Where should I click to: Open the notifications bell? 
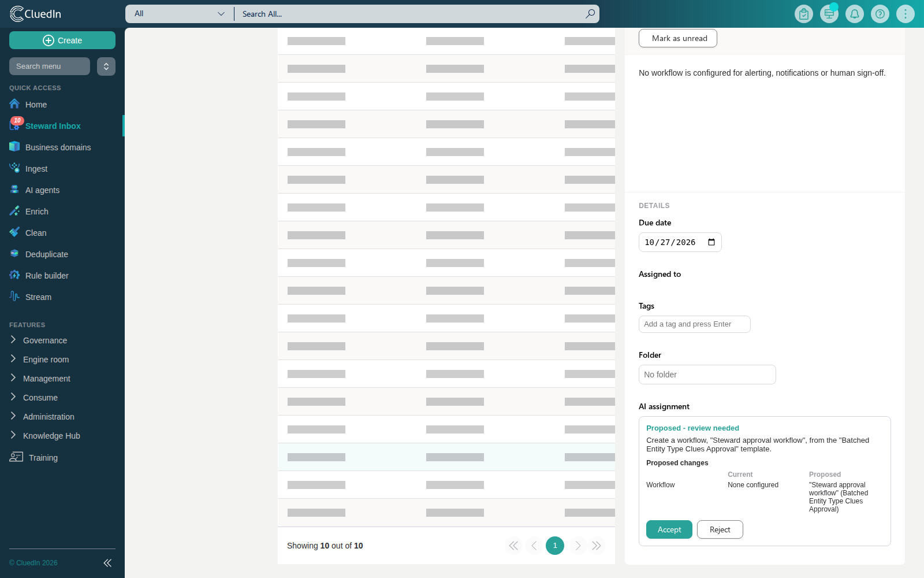[855, 14]
